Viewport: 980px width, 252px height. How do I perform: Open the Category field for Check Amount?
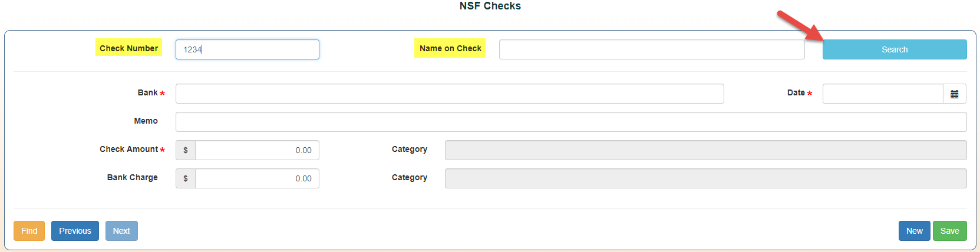coord(705,150)
